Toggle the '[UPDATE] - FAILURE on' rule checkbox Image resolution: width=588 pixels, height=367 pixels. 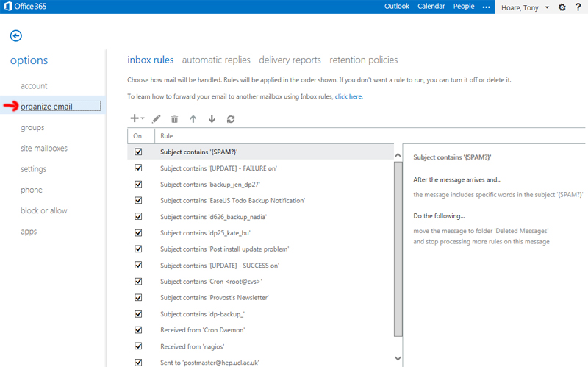point(138,168)
